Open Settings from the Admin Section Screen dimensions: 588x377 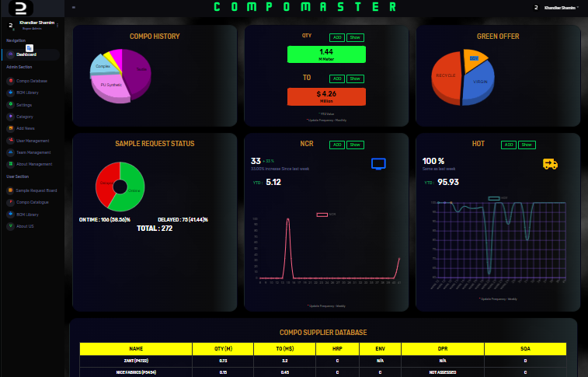[23, 104]
